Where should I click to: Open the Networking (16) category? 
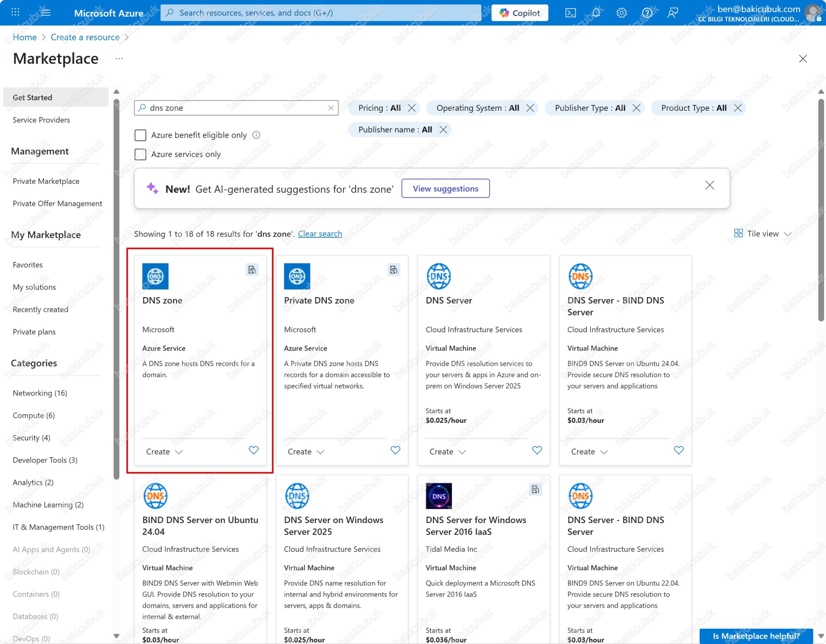40,393
